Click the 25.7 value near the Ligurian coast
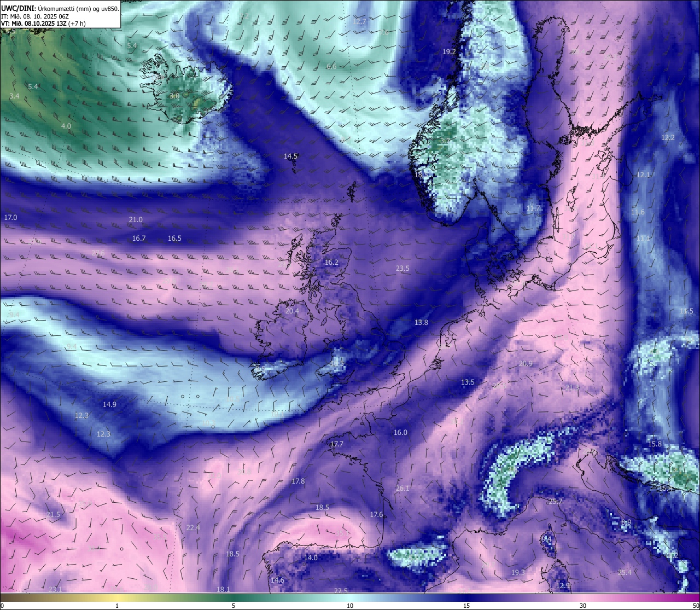 pos(556,501)
